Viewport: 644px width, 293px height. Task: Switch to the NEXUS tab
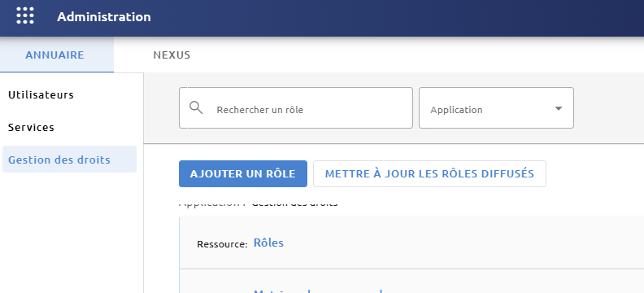point(172,55)
